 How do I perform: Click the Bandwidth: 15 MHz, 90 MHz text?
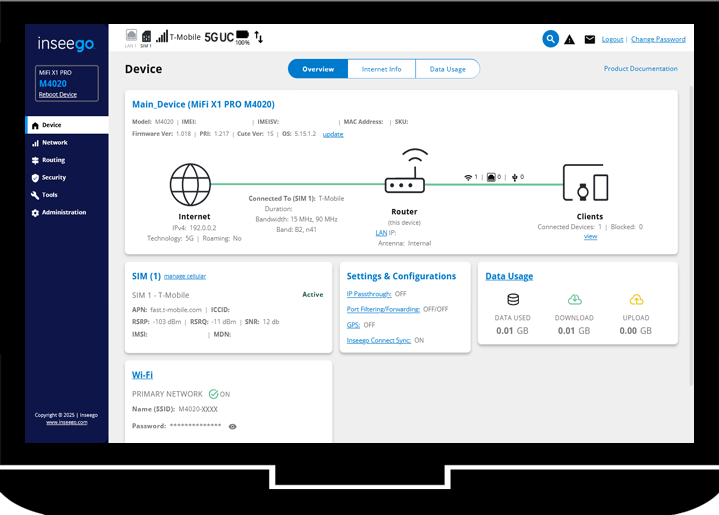(x=296, y=219)
